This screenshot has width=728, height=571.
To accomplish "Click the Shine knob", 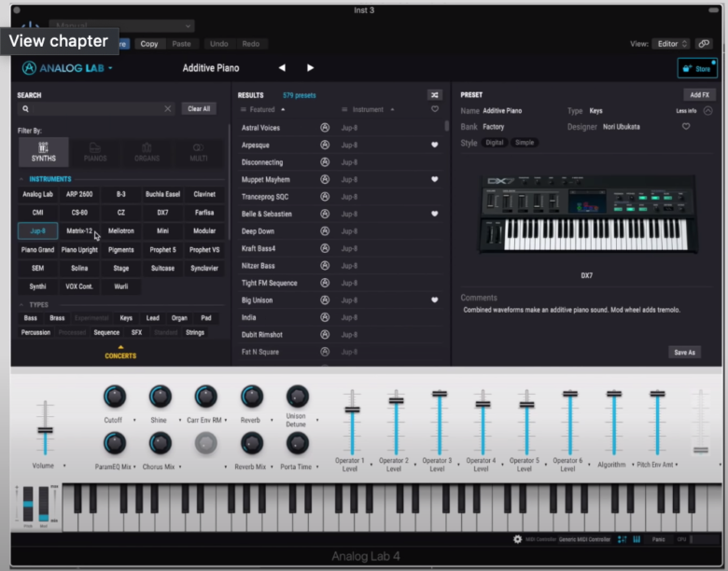I will coord(160,397).
